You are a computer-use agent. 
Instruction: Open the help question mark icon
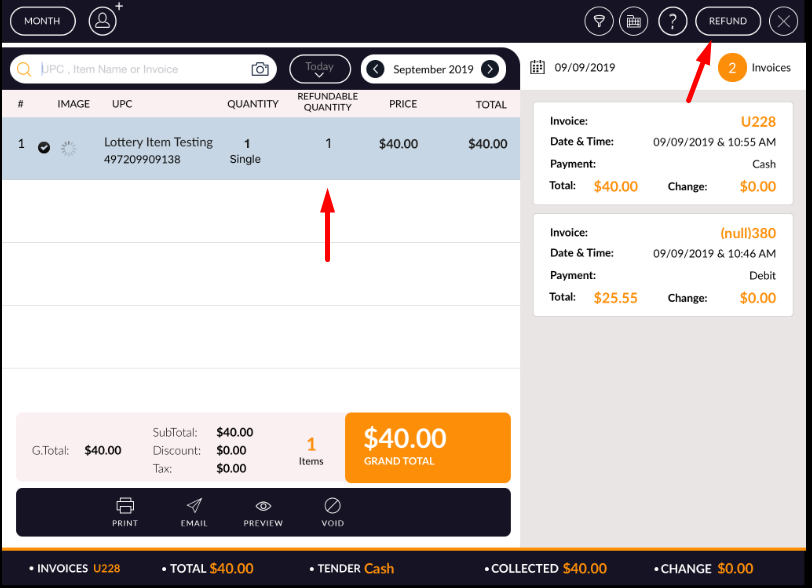tap(671, 21)
